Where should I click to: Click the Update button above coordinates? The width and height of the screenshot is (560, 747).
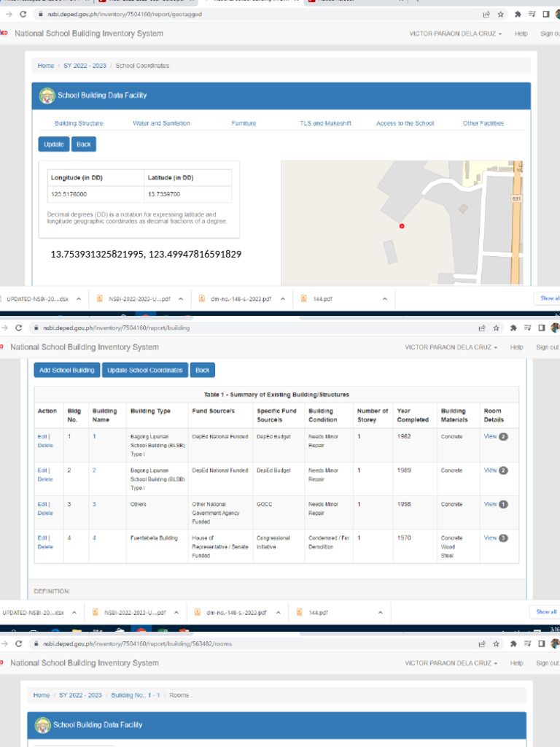(x=54, y=144)
